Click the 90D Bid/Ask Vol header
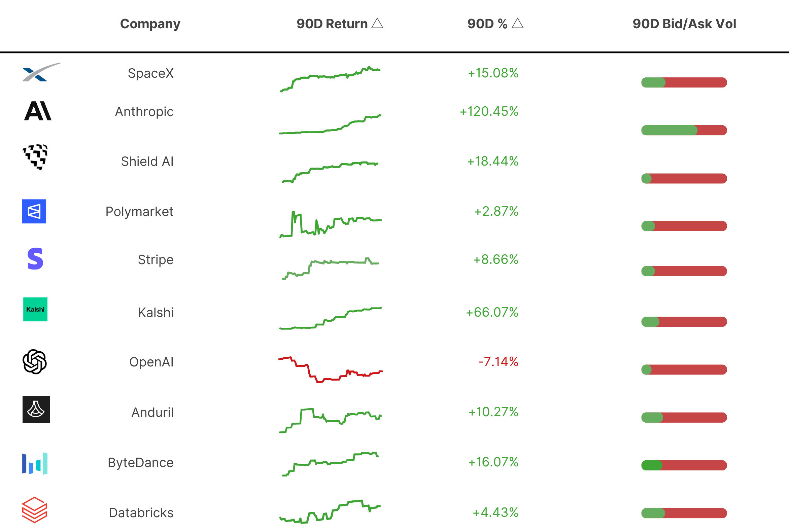Viewport: 790px width, 532px height. tap(685, 24)
